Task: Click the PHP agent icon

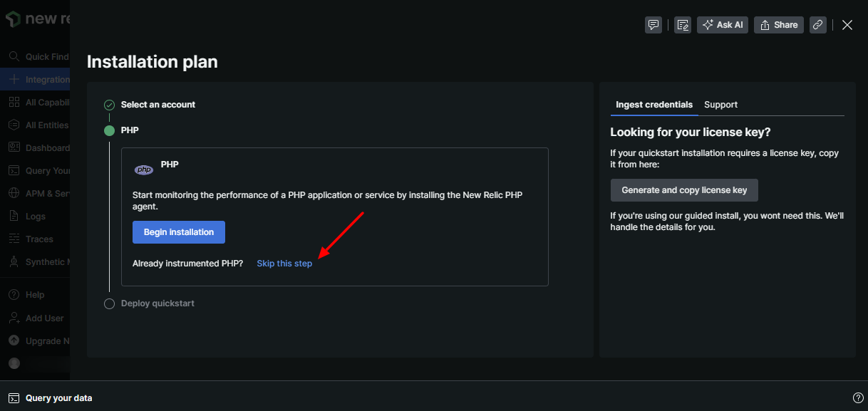Action: [143, 170]
